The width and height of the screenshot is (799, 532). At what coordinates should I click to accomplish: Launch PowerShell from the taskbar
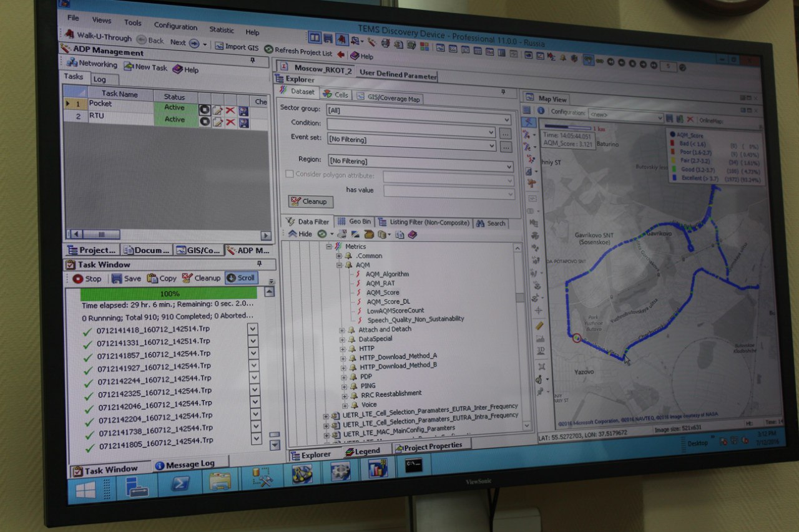180,483
